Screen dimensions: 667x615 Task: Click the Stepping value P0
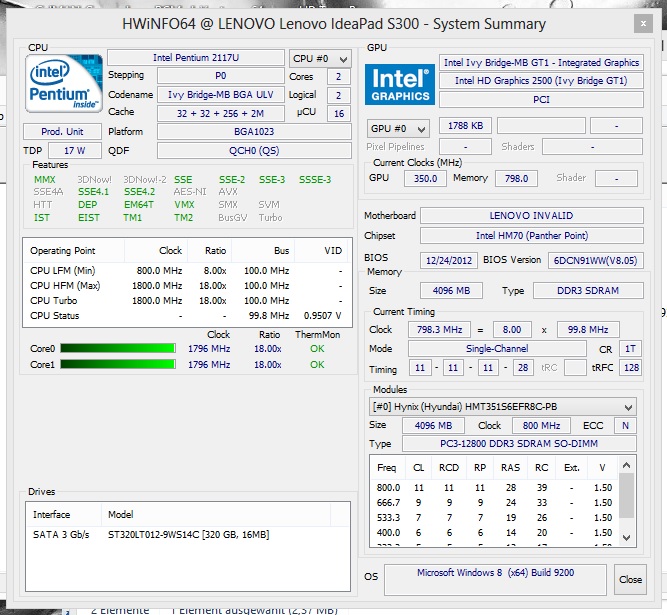220,76
